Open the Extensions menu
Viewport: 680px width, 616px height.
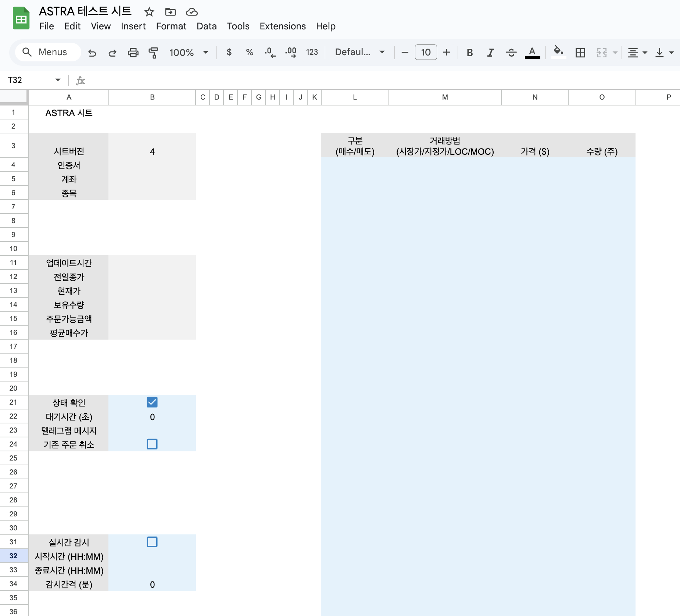pyautogui.click(x=282, y=26)
